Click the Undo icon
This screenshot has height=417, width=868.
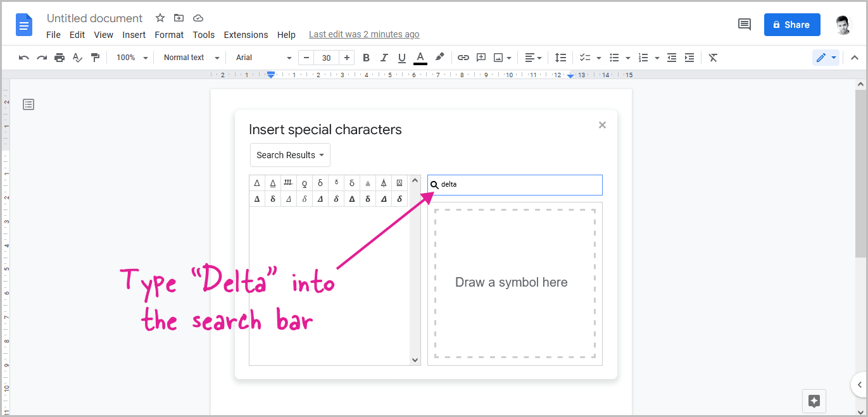click(23, 58)
